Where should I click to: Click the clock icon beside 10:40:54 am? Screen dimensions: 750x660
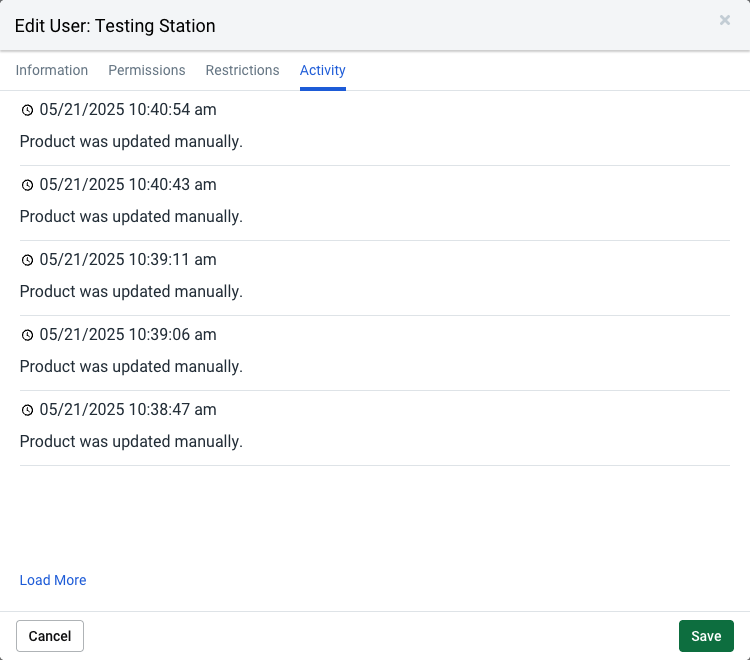[x=27, y=110]
